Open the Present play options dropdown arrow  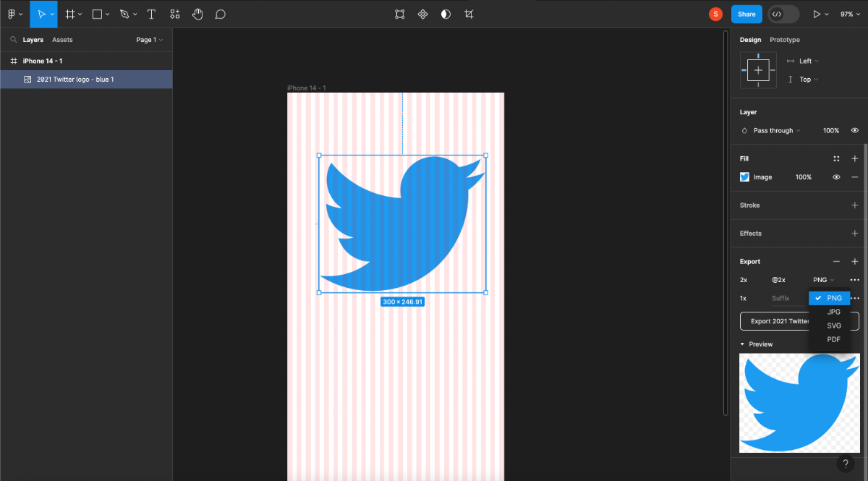click(x=827, y=14)
